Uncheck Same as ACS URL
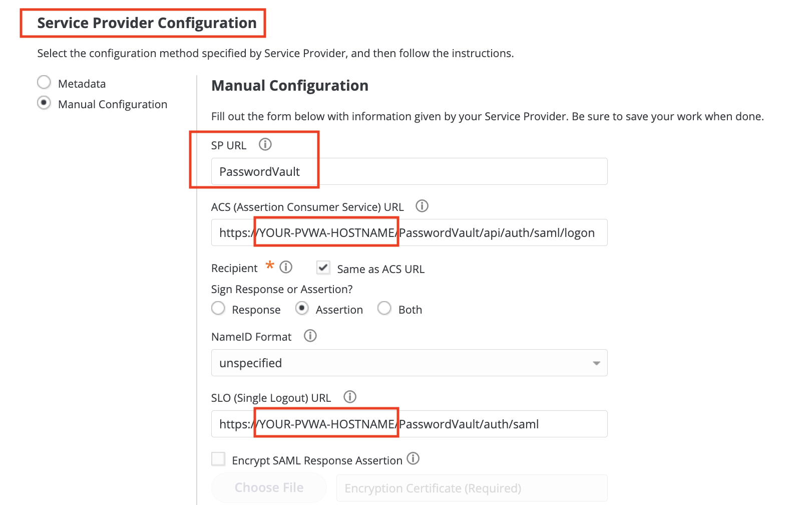812x505 pixels. pyautogui.click(x=323, y=268)
